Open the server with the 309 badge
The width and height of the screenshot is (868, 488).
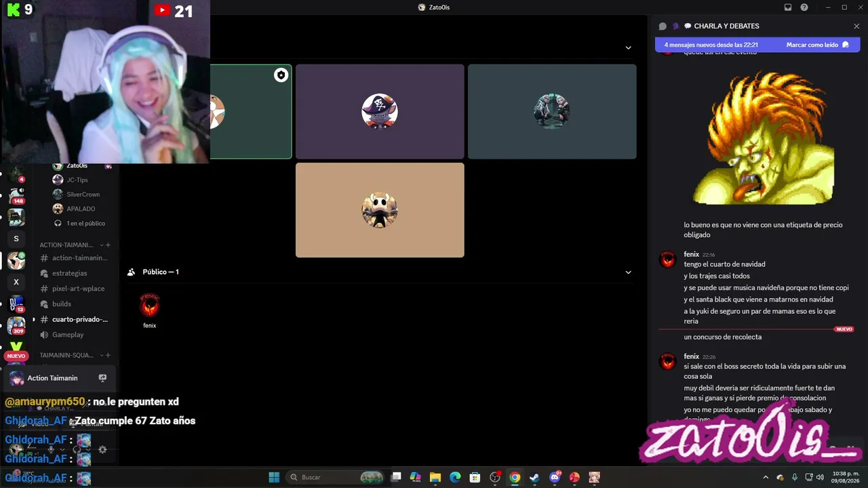click(x=16, y=325)
